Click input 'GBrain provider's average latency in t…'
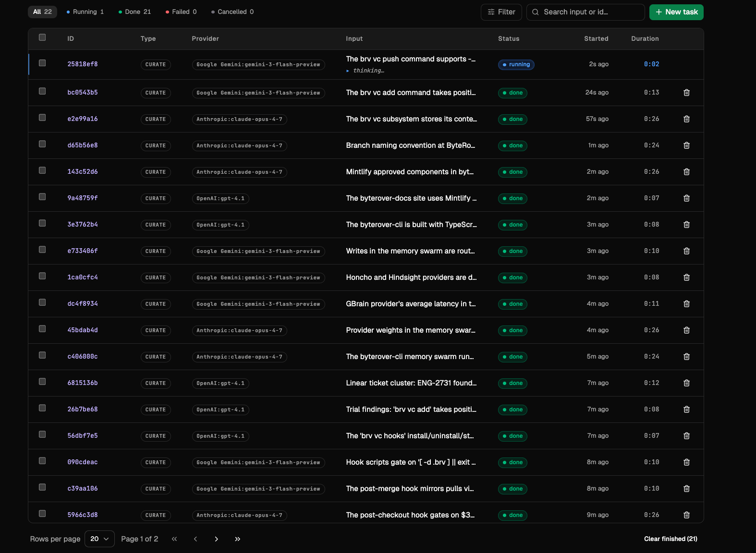The width and height of the screenshot is (756, 553). click(411, 304)
